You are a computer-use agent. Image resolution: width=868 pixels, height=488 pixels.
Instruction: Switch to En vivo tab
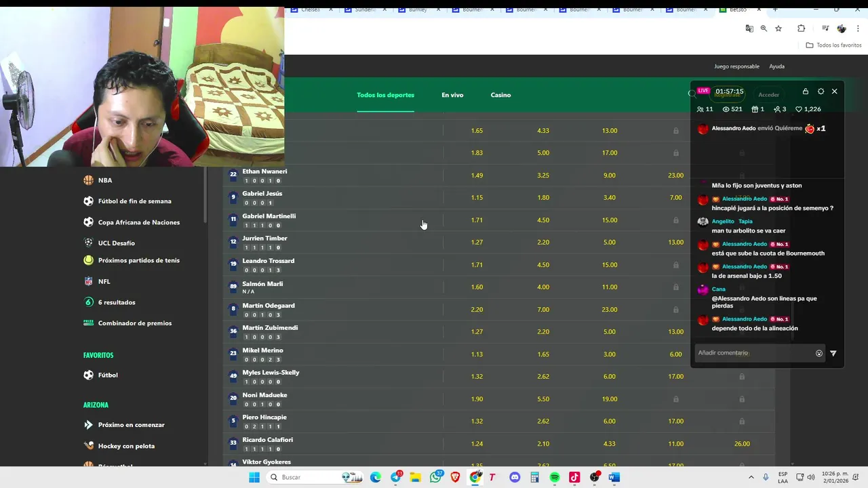(x=452, y=95)
